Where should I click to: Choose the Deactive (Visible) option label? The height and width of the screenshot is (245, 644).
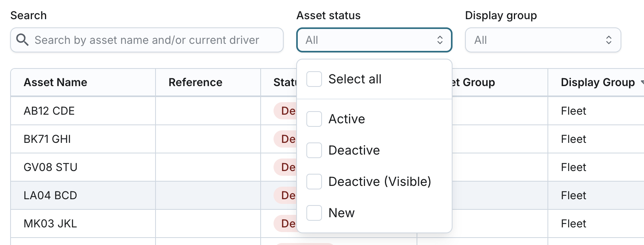tap(379, 182)
